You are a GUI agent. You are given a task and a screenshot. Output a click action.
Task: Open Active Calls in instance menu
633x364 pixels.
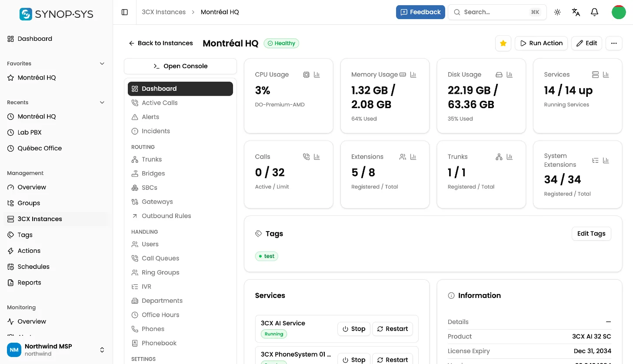[180, 103]
